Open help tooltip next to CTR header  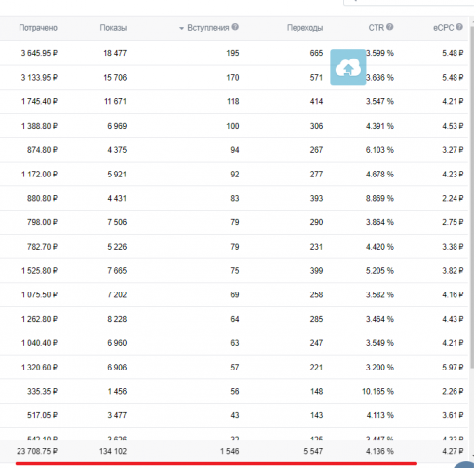[x=390, y=27]
